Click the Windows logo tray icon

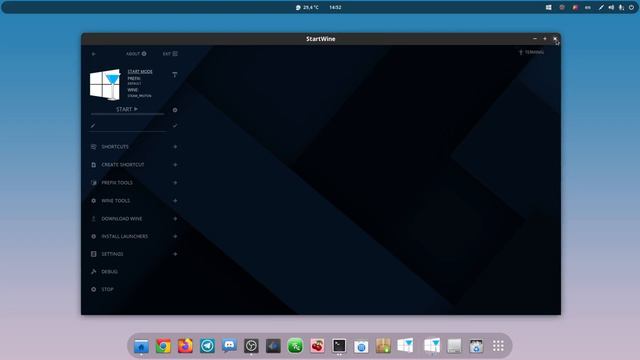549,7
